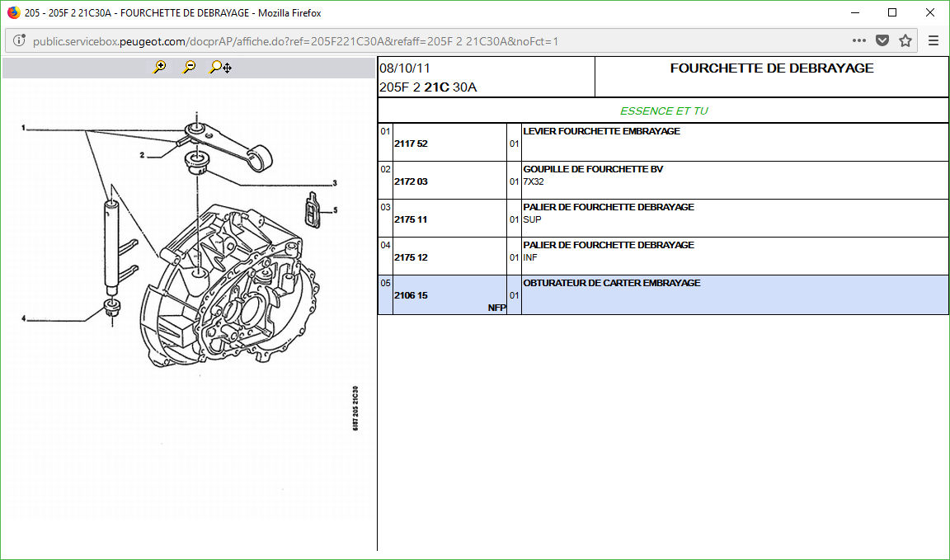Click the zoom out magnifier icon
The width and height of the screenshot is (950, 560).
[x=190, y=68]
